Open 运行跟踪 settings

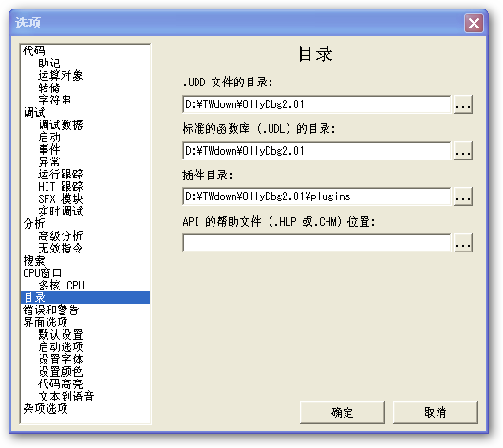(x=61, y=174)
